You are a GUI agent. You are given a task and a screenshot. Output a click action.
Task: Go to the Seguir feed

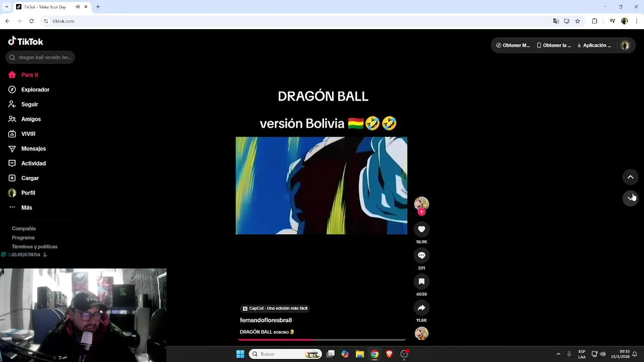pyautogui.click(x=23, y=104)
